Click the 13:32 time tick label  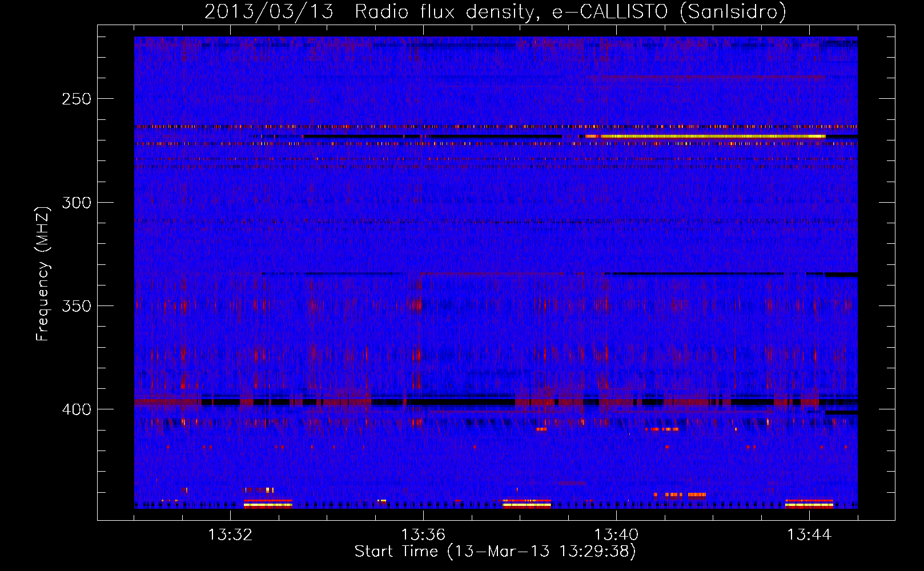point(230,535)
